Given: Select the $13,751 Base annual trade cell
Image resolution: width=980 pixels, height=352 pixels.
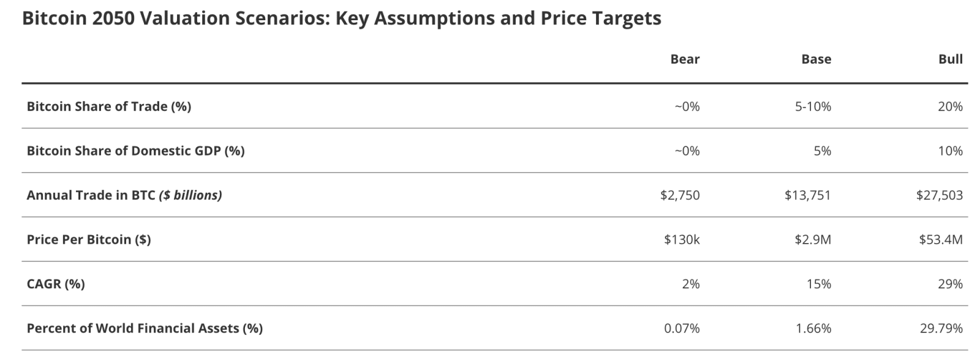Looking at the screenshot, I should tap(807, 195).
